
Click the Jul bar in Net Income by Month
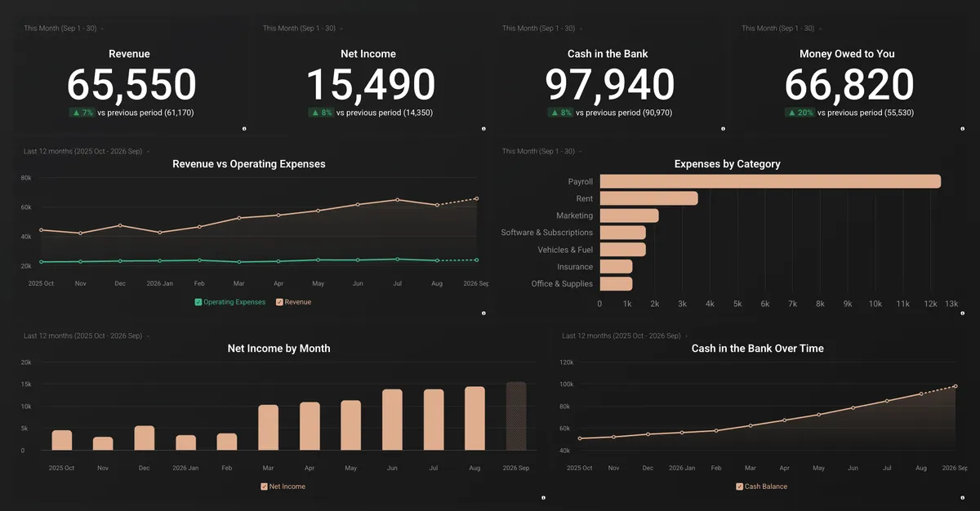pos(434,420)
